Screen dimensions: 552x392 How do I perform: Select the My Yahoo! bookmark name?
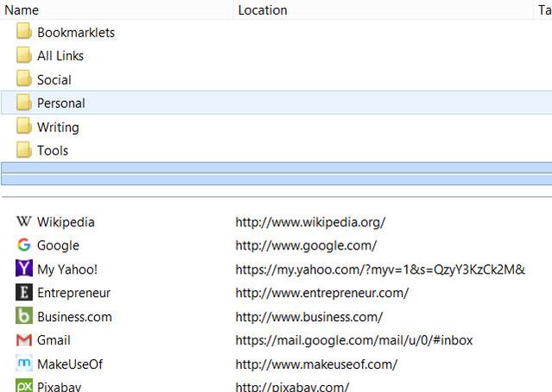67,269
